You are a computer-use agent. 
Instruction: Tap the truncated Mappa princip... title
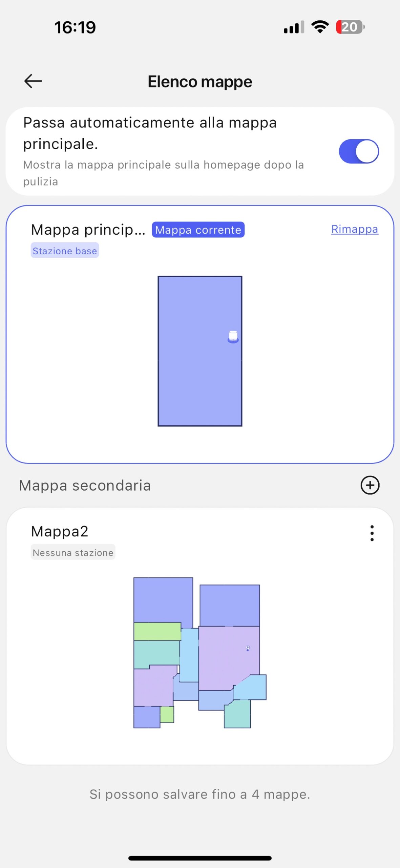[88, 230]
